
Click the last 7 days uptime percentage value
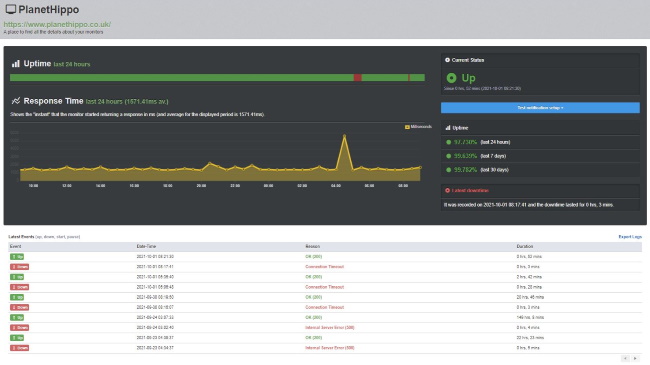tap(465, 156)
